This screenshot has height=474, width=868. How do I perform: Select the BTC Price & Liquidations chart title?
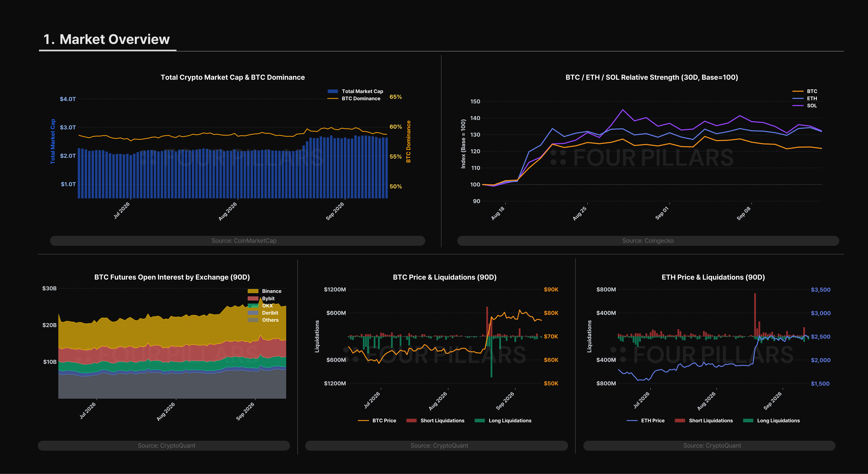click(x=445, y=277)
